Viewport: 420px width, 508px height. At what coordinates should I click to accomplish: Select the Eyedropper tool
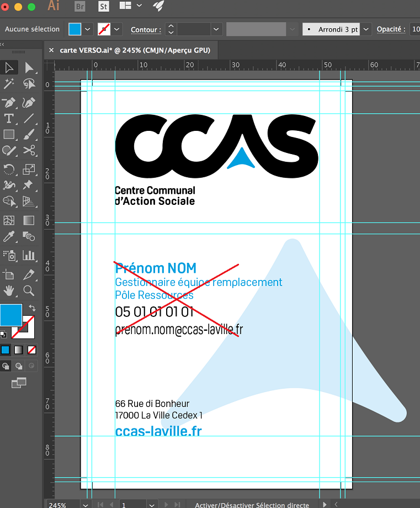click(9, 237)
